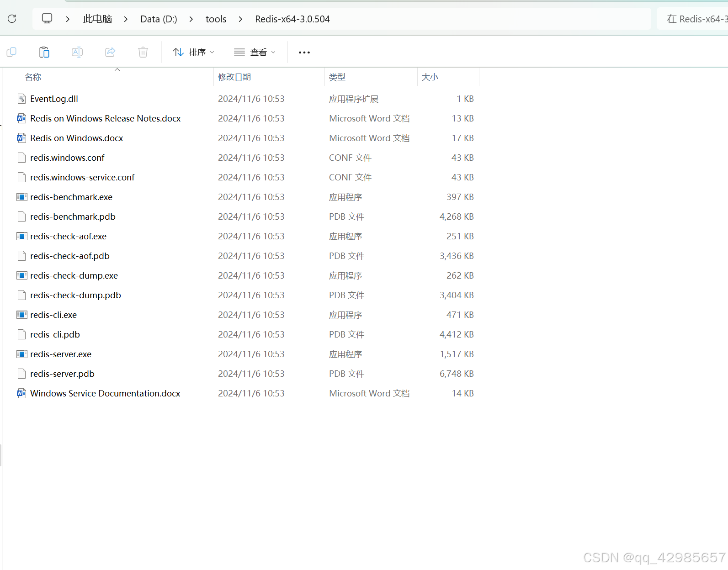728x570 pixels.
Task: Click Redis-x64-3.0.504 in the address bar
Action: point(292,19)
